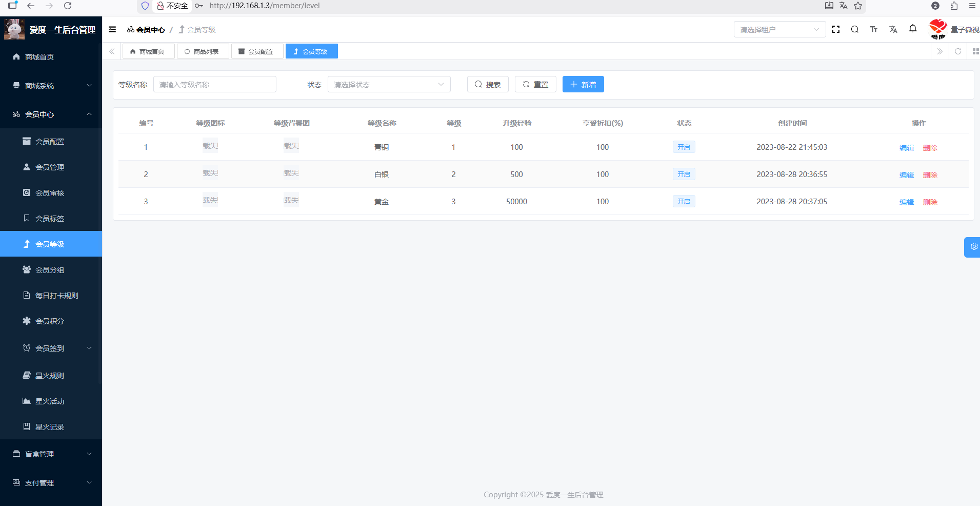Open the status select dropdown
The image size is (980, 506).
[389, 85]
